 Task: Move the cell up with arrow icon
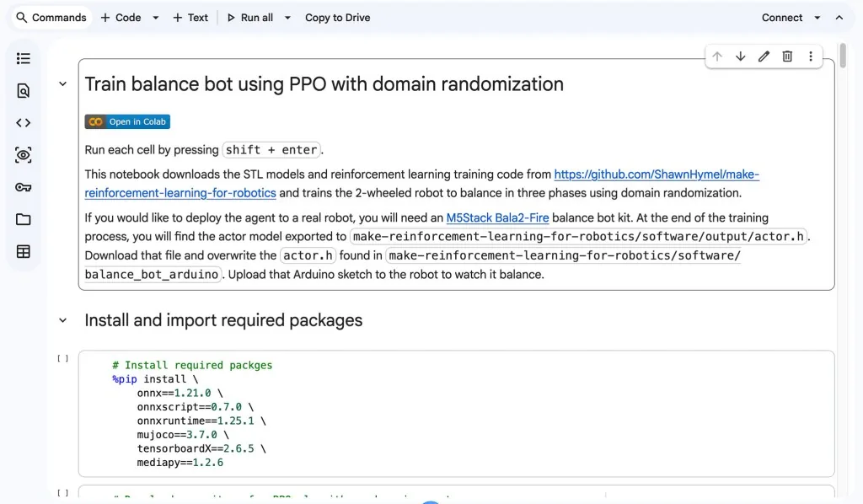(717, 56)
